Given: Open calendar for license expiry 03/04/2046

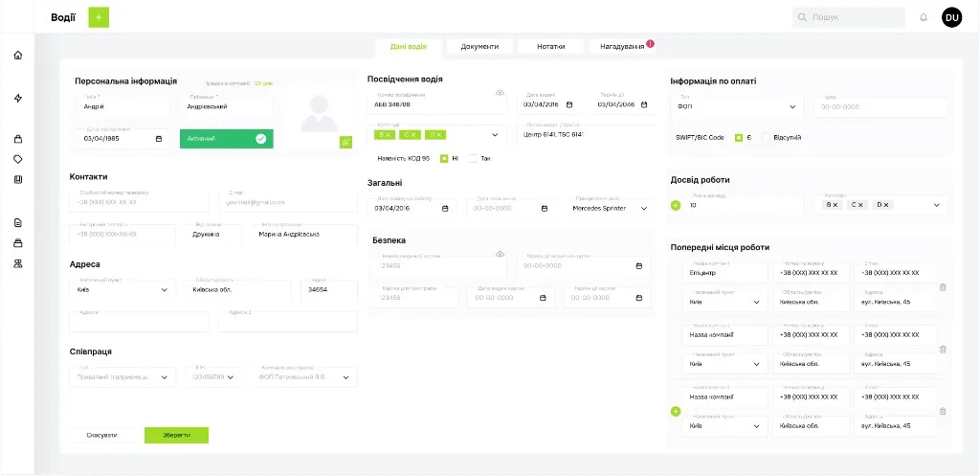Looking at the screenshot, I should point(644,104).
